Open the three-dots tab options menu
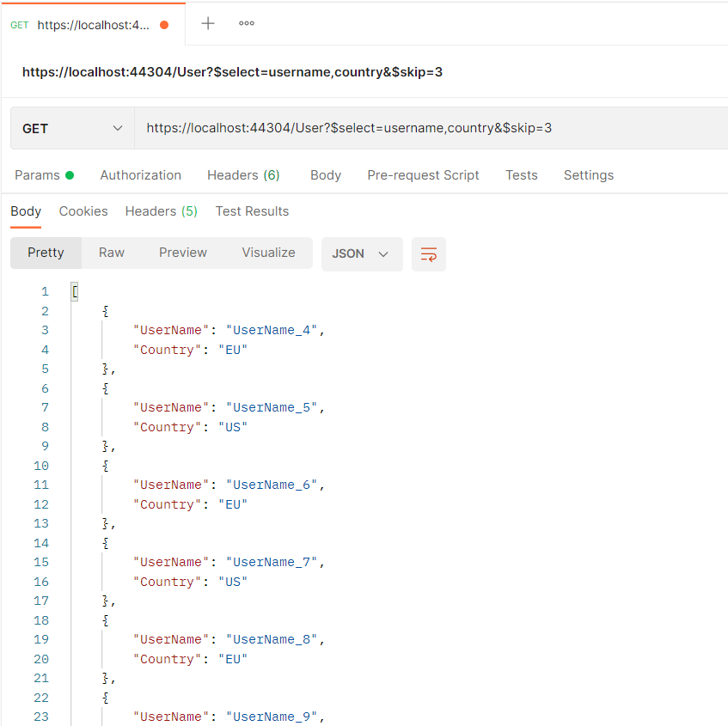The height and width of the screenshot is (726, 728). tap(247, 23)
